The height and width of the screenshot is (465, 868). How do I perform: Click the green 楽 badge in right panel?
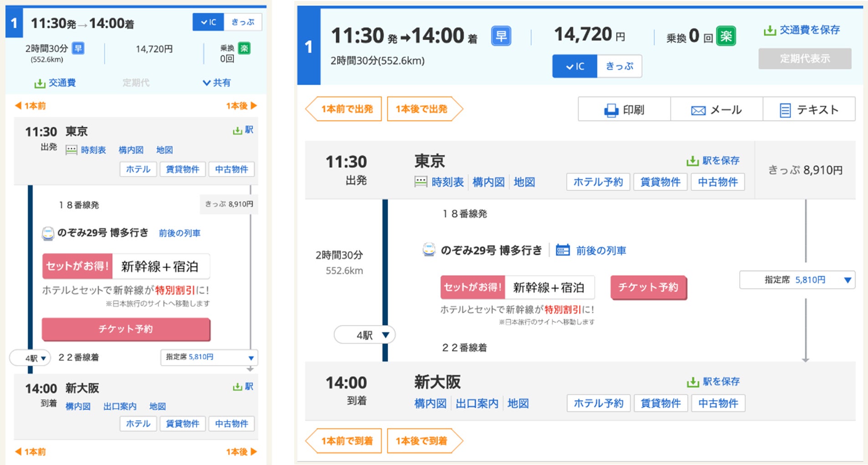[x=726, y=36]
